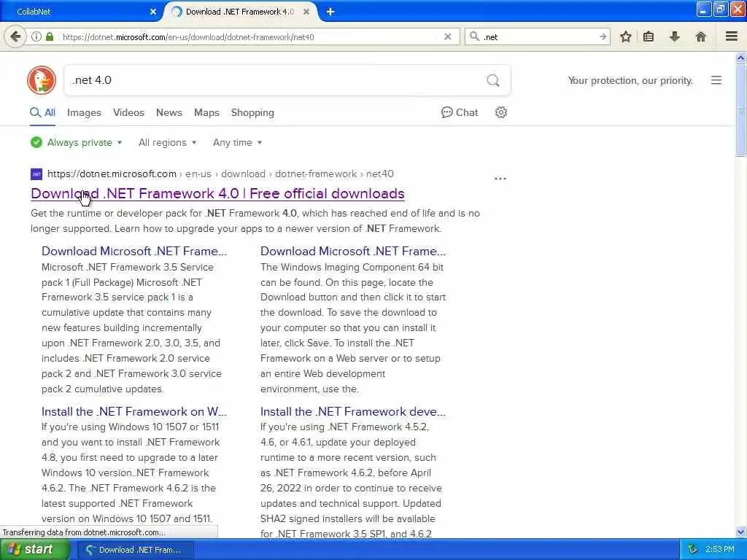Click the status text Transferring data from dotnet.microsoft.com

pyautogui.click(x=84, y=532)
